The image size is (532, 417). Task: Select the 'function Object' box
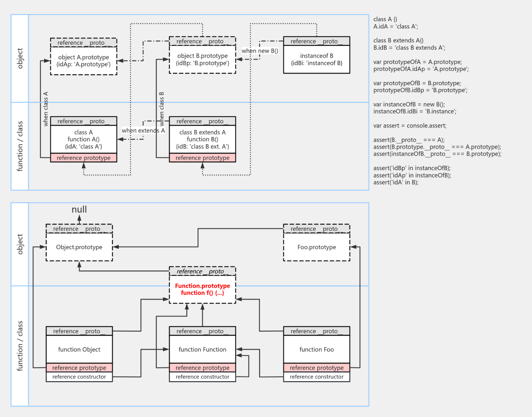pos(79,350)
